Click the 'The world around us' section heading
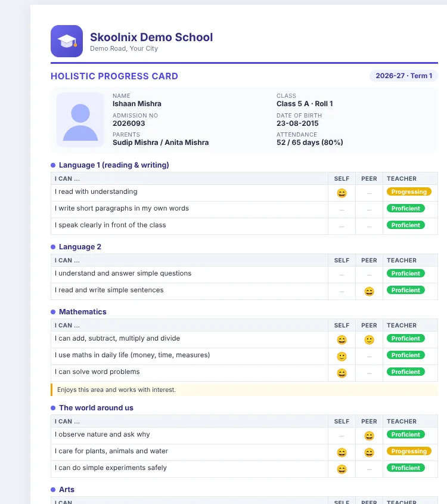447x504 pixels. [96, 408]
